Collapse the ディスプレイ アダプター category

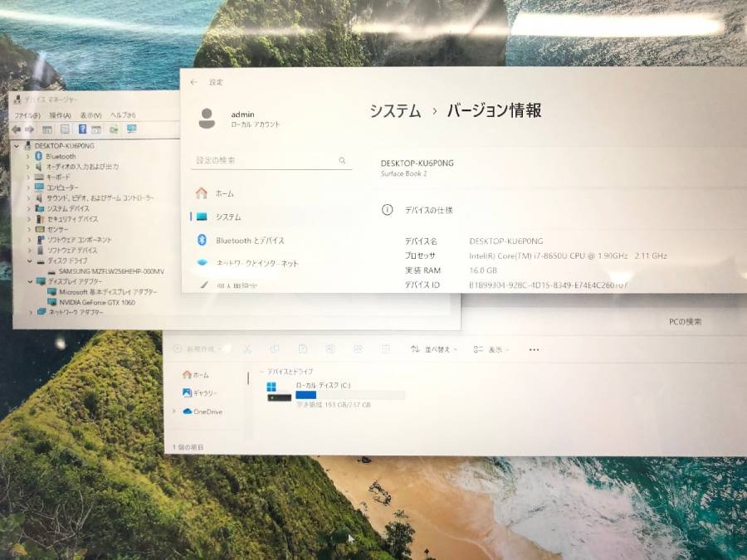coord(30,281)
